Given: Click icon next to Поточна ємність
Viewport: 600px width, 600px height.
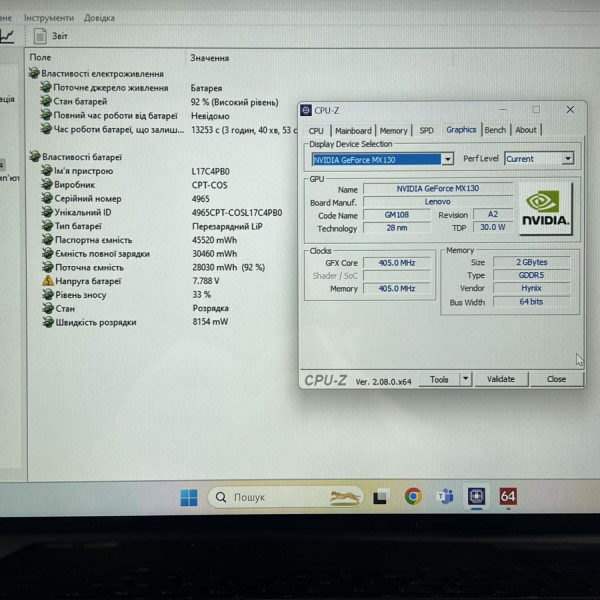Looking at the screenshot, I should (x=47, y=267).
